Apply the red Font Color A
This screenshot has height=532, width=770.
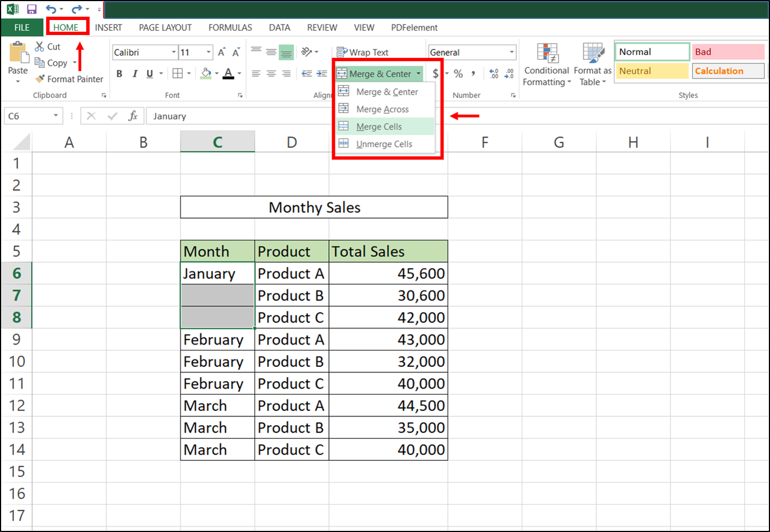coord(229,73)
